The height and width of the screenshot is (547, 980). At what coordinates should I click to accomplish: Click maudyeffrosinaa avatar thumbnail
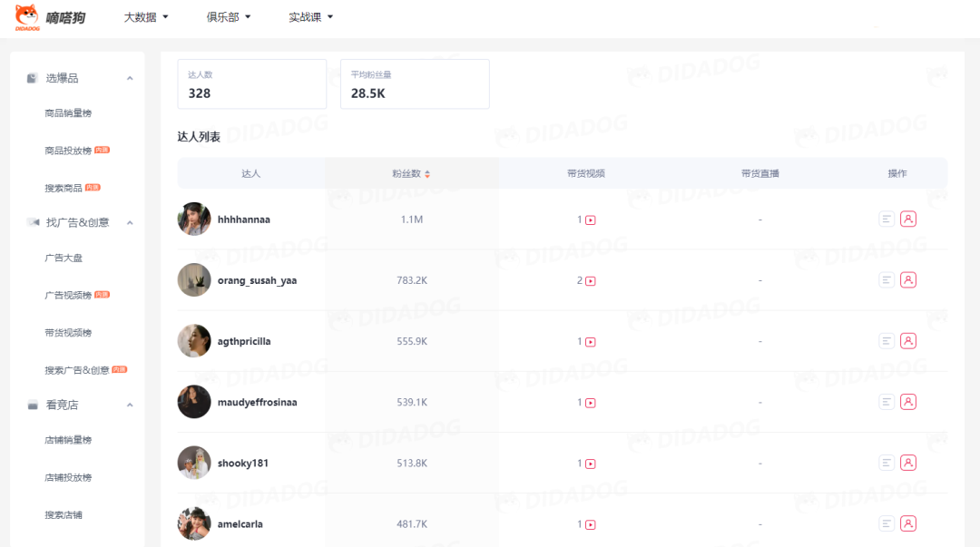(x=194, y=401)
